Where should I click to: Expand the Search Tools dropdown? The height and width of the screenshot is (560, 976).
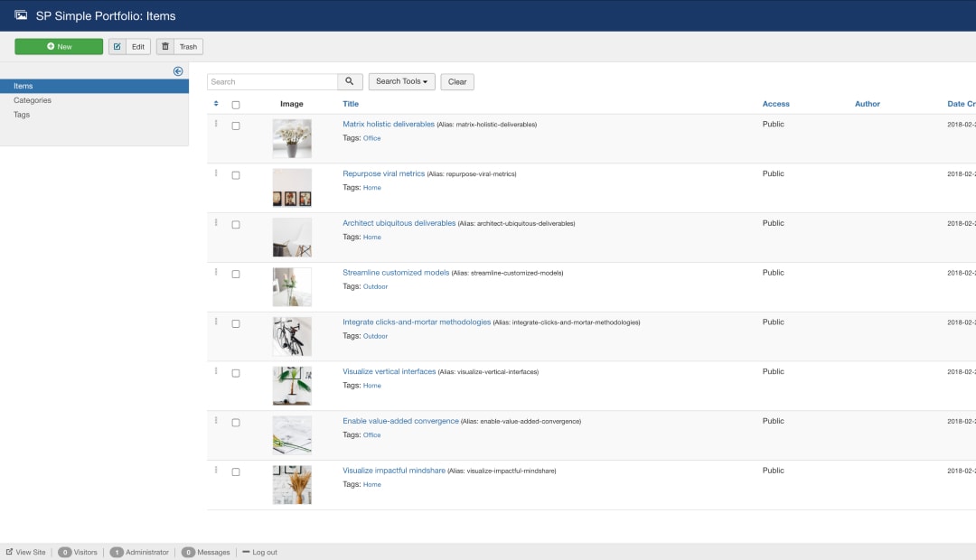(401, 81)
